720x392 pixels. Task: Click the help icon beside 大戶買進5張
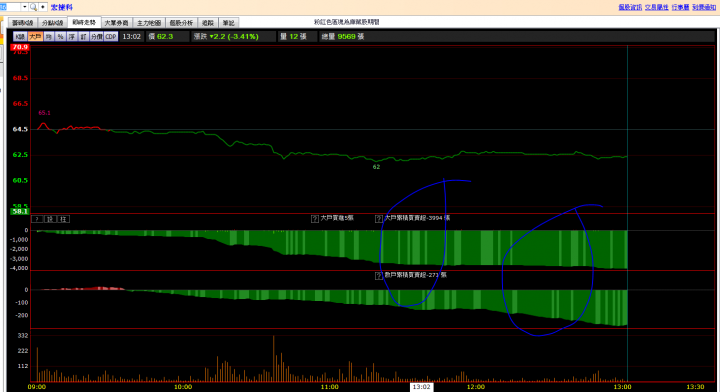pos(315,218)
